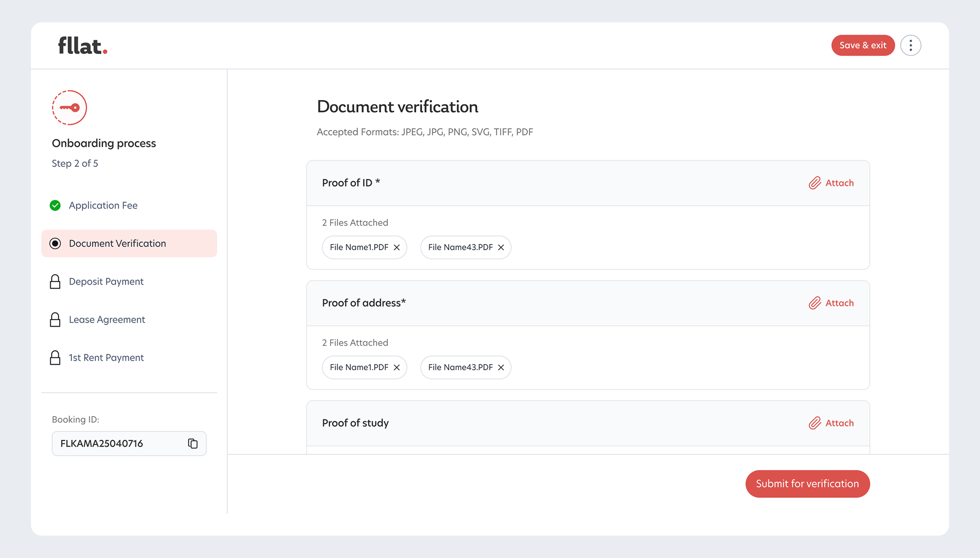Screen dimensions: 980x558
Task: Click the lock icon next to Lease Agreement
Action: 55,319
